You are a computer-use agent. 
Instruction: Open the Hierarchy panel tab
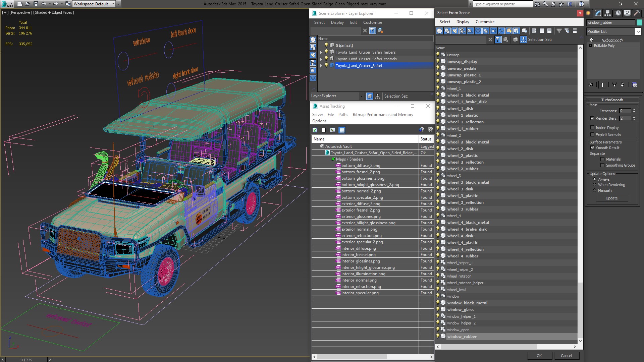click(x=608, y=13)
